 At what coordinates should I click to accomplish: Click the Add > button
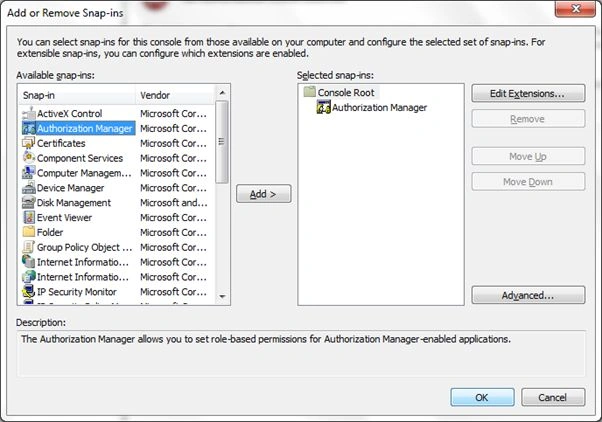[x=263, y=194]
